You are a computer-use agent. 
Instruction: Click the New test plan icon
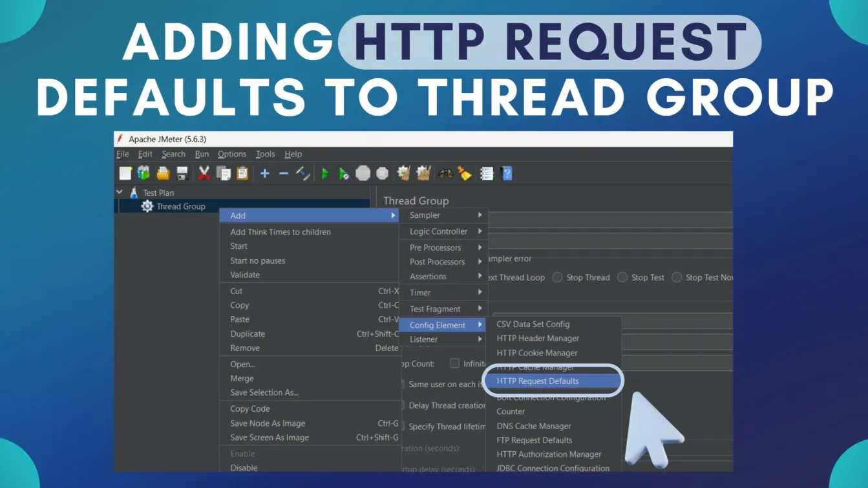click(x=125, y=173)
